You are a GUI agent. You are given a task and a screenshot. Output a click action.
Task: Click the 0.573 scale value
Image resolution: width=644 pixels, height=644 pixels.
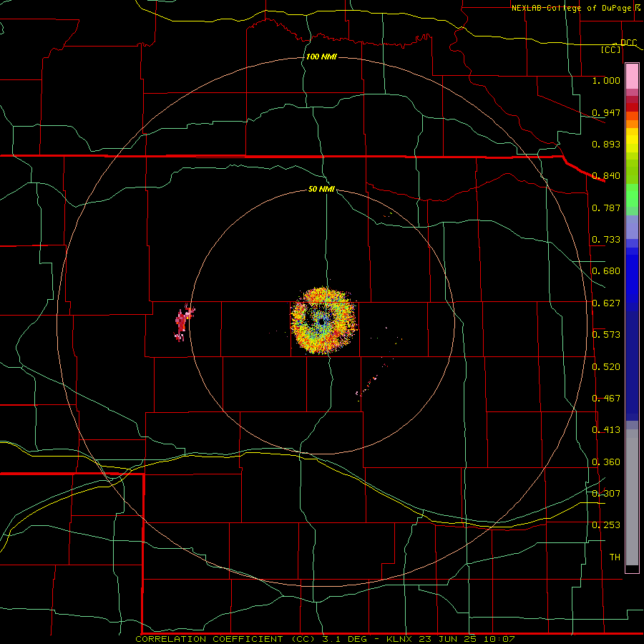coord(606,335)
